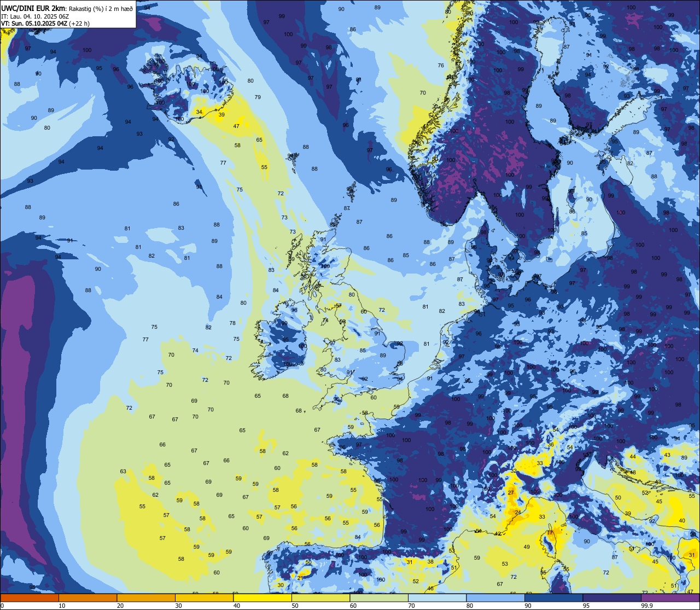Click humidity value 79 east of Iceland
The width and height of the screenshot is (700, 610).
pyautogui.click(x=258, y=97)
